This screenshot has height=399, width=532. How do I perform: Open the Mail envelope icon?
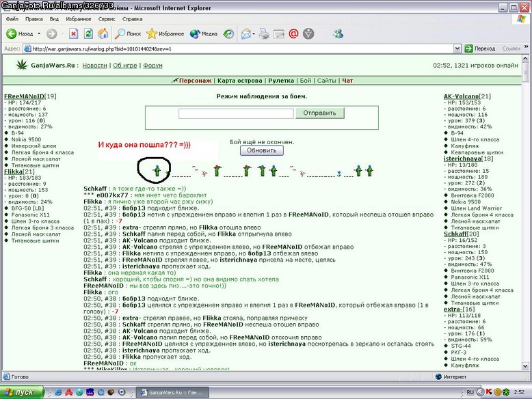point(245,33)
